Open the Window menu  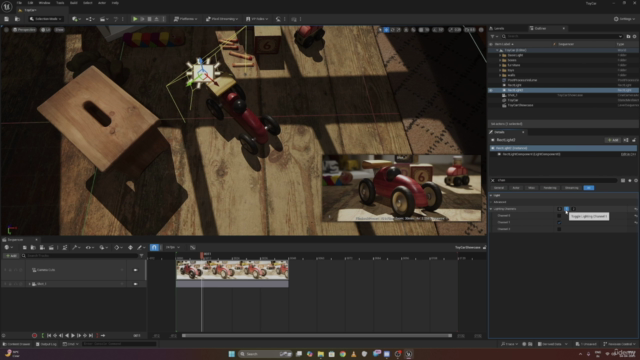click(44, 3)
